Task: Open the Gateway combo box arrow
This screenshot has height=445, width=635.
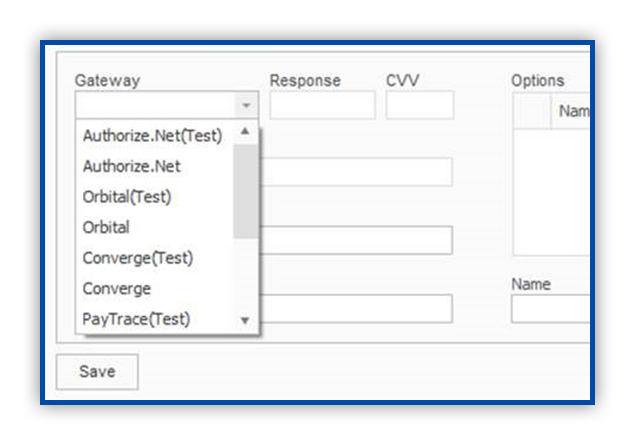Action: (x=246, y=105)
